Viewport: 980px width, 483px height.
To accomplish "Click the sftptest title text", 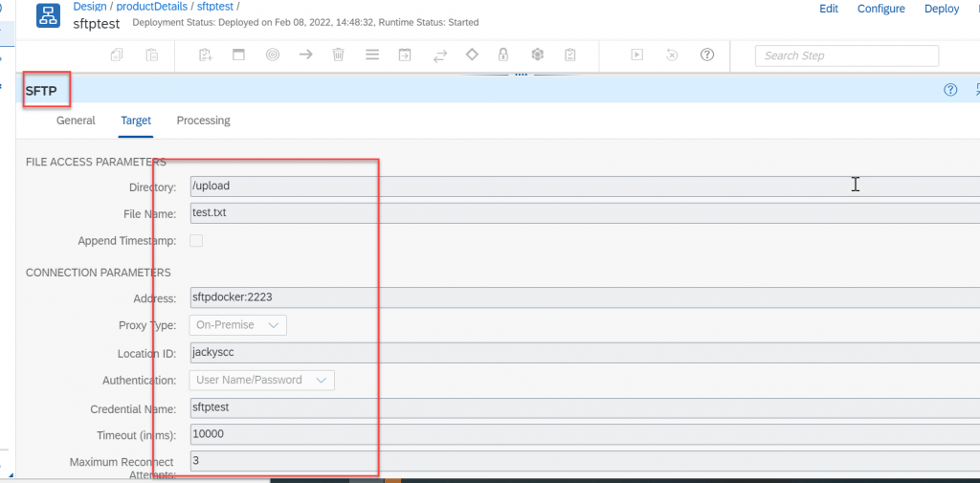I will coord(97,24).
